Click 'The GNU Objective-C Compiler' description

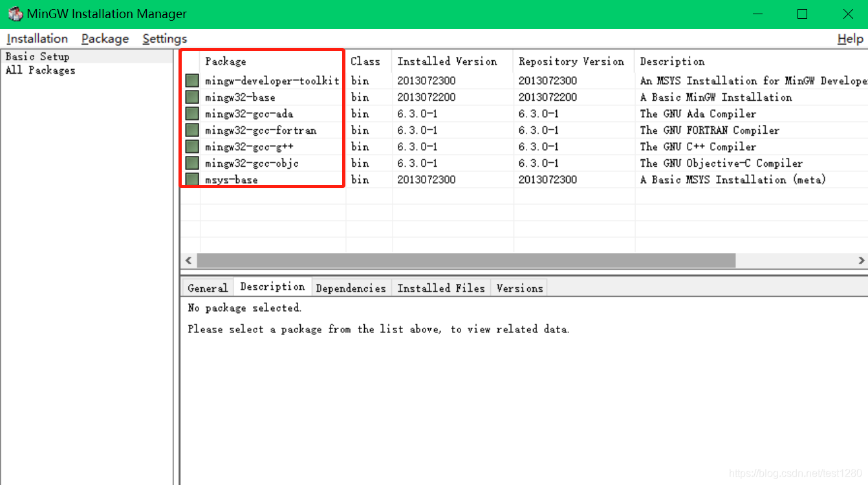721,163
